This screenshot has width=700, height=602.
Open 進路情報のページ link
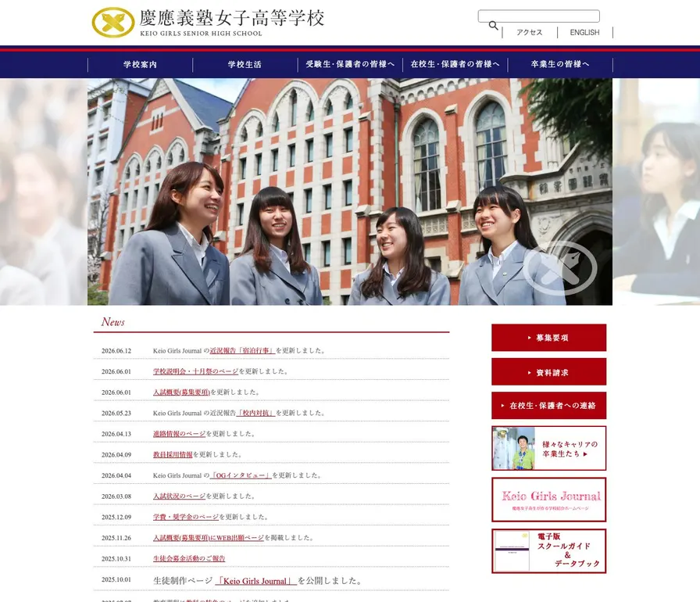click(179, 434)
